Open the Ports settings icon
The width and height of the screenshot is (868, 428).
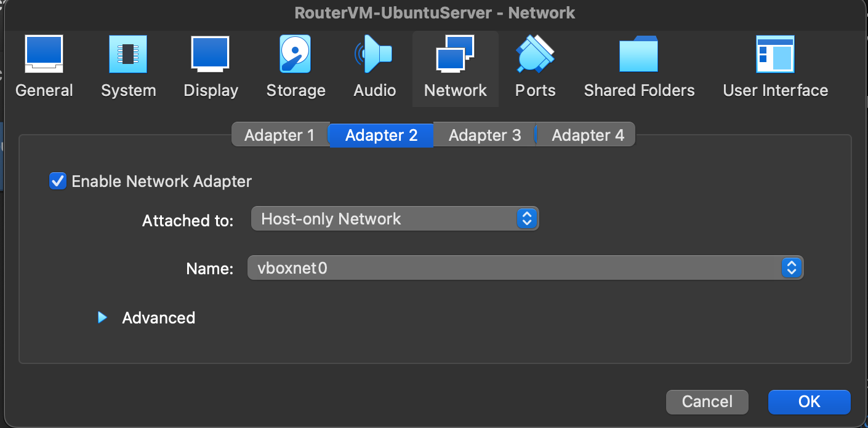pos(535,65)
